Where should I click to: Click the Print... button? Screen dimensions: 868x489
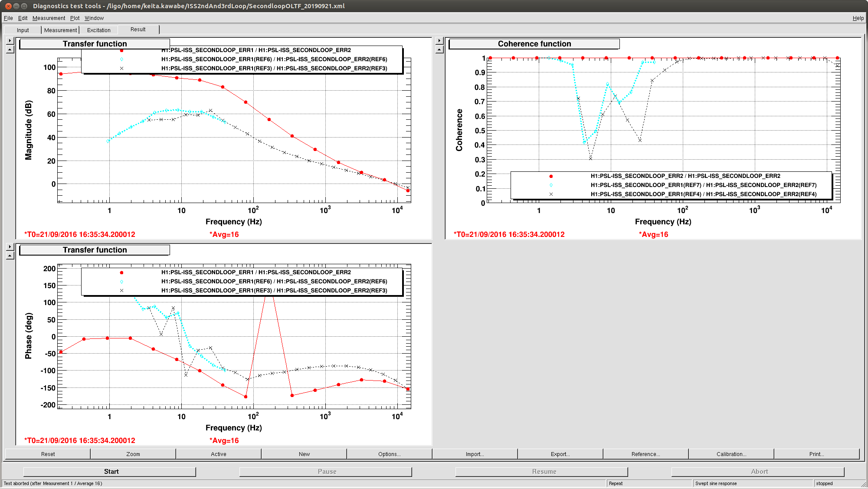(816, 454)
